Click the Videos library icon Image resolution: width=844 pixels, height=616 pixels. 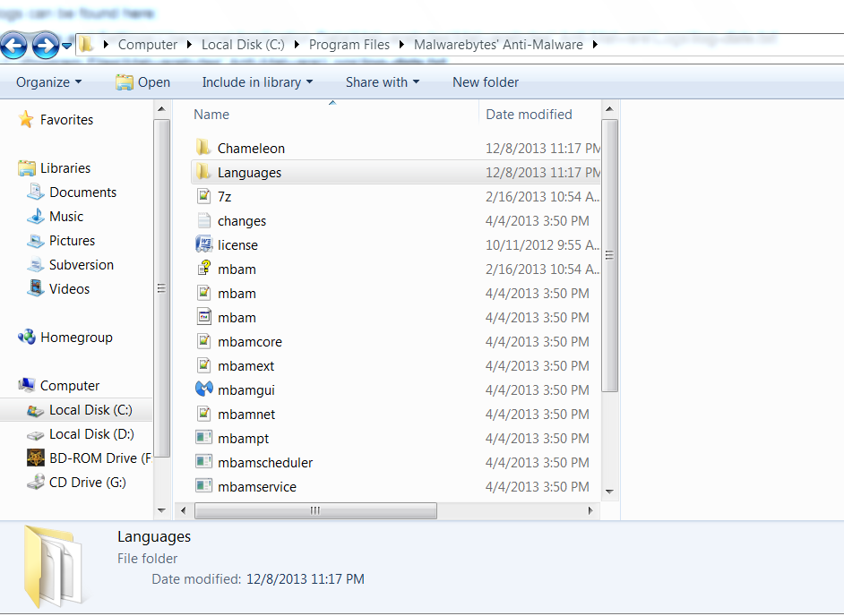tap(36, 288)
